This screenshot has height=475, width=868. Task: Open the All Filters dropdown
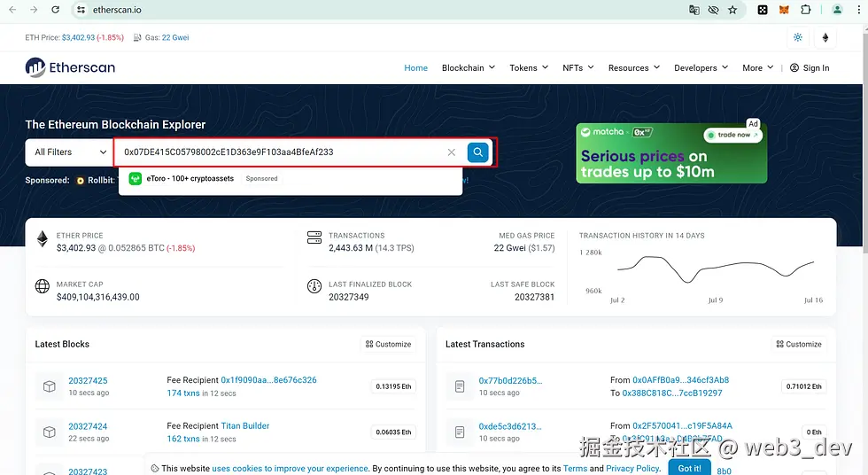pos(70,152)
